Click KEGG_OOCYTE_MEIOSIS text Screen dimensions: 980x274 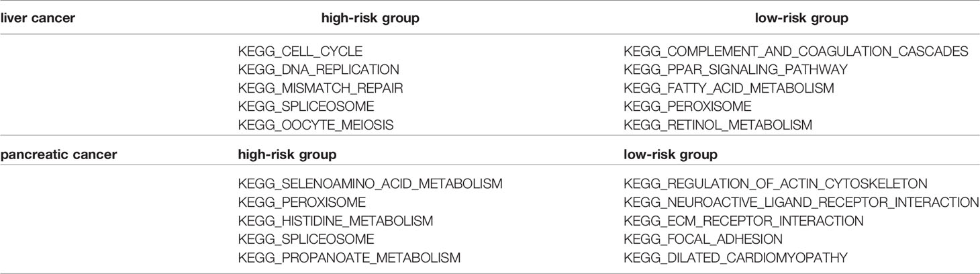(x=316, y=125)
